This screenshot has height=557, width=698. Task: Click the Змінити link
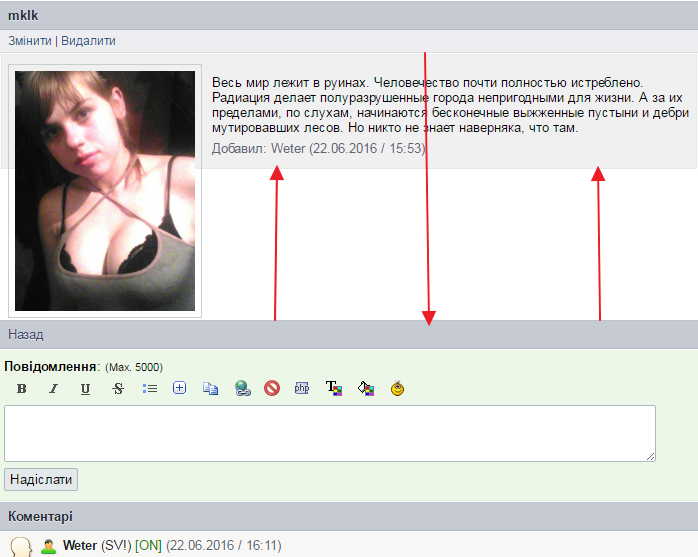[x=30, y=41]
